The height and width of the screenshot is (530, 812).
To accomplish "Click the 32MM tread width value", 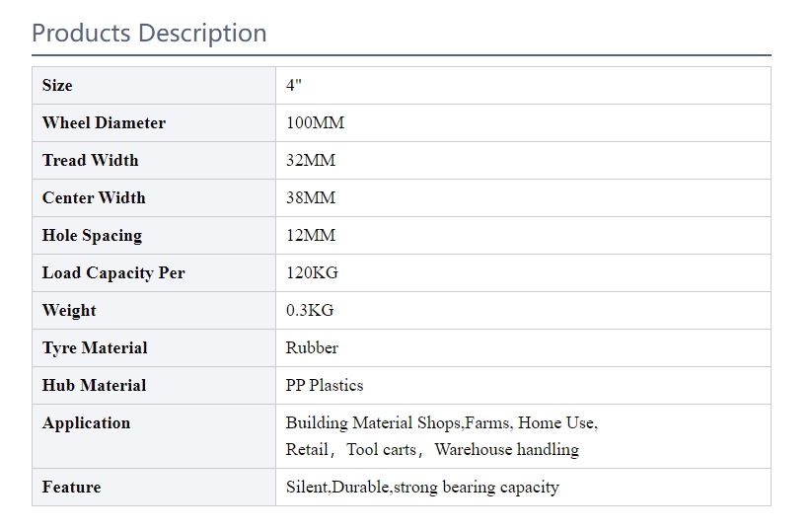I will click(311, 160).
